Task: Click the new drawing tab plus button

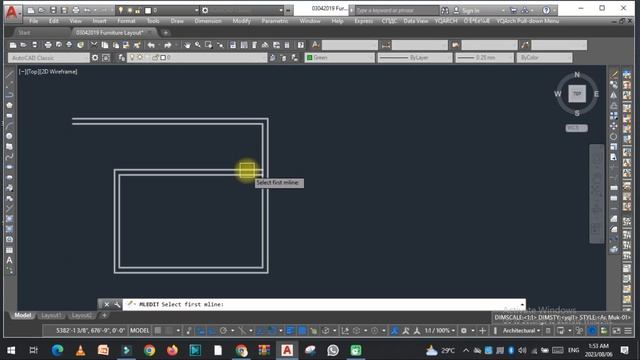Action: 166,32
